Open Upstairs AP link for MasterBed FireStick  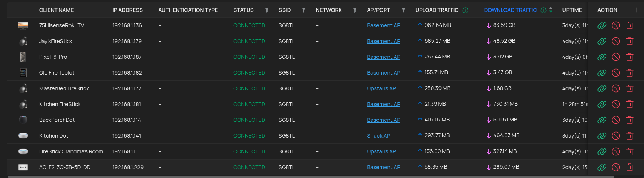coord(381,88)
